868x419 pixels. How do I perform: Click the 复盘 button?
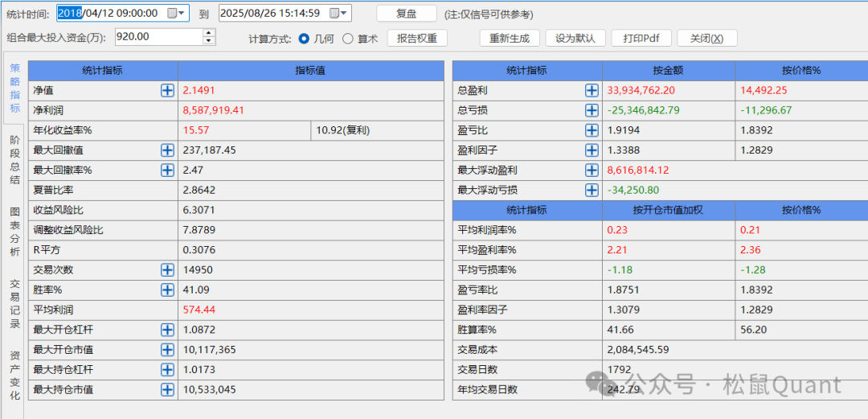[407, 14]
